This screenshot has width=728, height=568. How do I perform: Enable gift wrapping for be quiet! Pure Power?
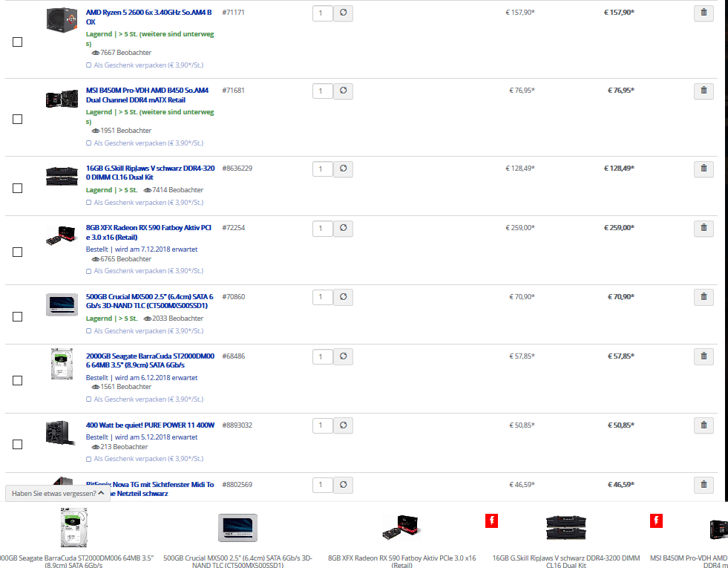(x=88, y=459)
